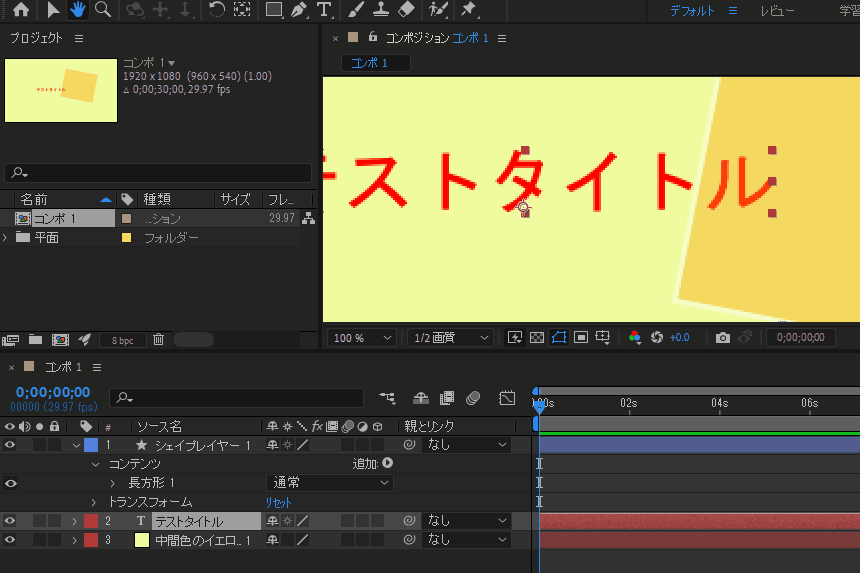Show channel and color management settings
The height and width of the screenshot is (573, 860).
pyautogui.click(x=635, y=337)
